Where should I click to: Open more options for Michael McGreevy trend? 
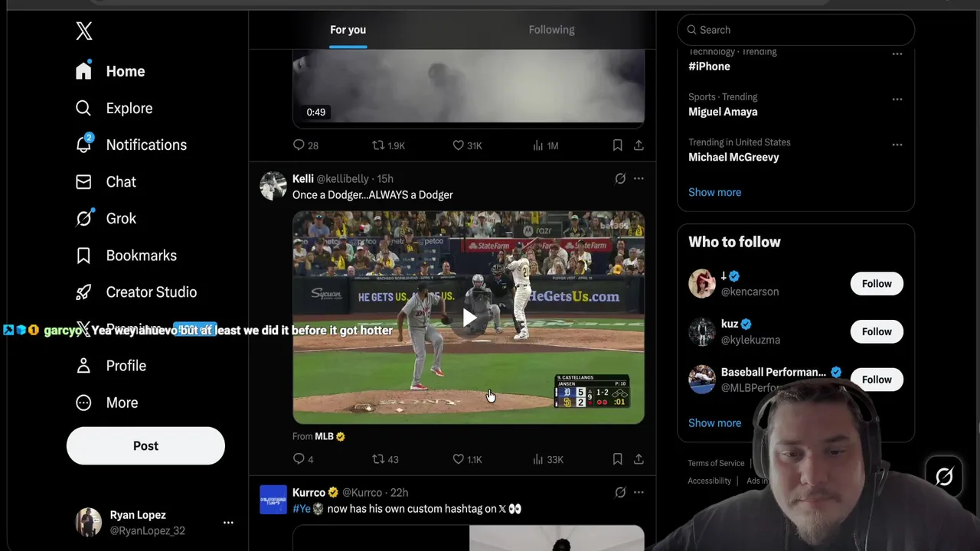pyautogui.click(x=897, y=144)
